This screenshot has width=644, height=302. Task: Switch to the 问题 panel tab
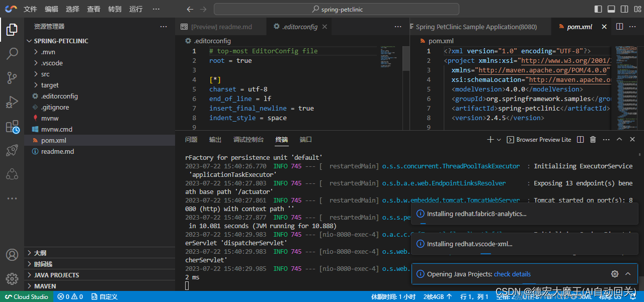tap(191, 139)
